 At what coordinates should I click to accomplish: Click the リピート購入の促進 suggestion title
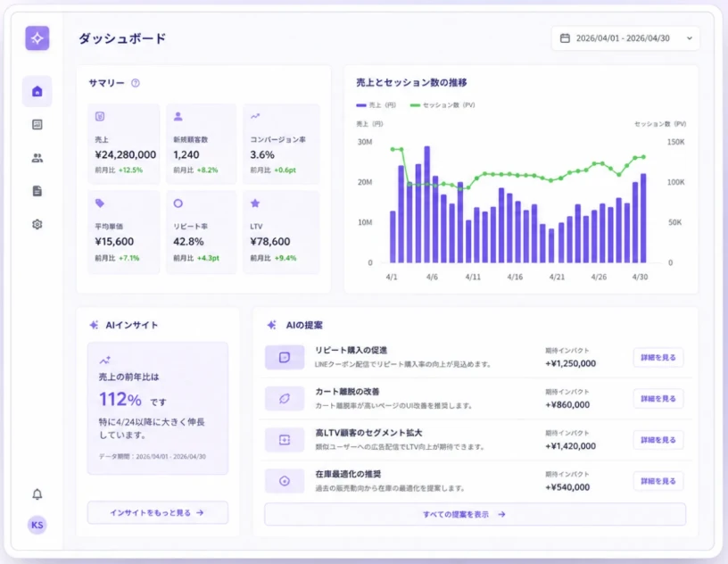click(x=351, y=351)
